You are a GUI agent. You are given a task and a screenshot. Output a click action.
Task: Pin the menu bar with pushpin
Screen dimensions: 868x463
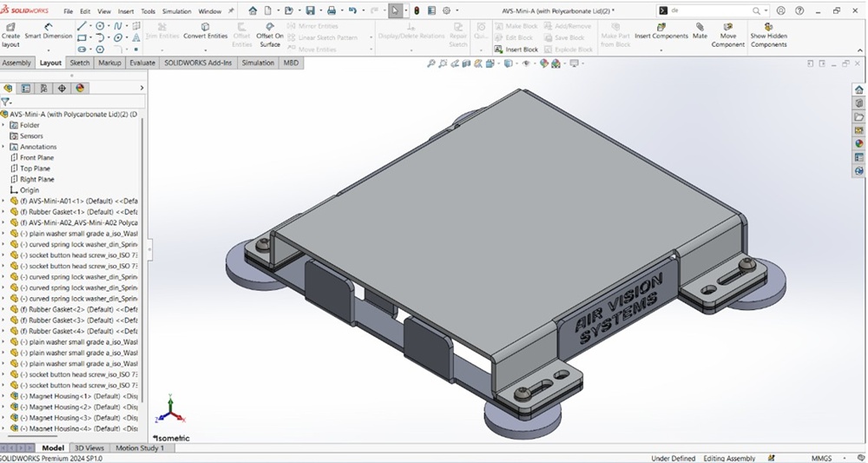(x=231, y=10)
